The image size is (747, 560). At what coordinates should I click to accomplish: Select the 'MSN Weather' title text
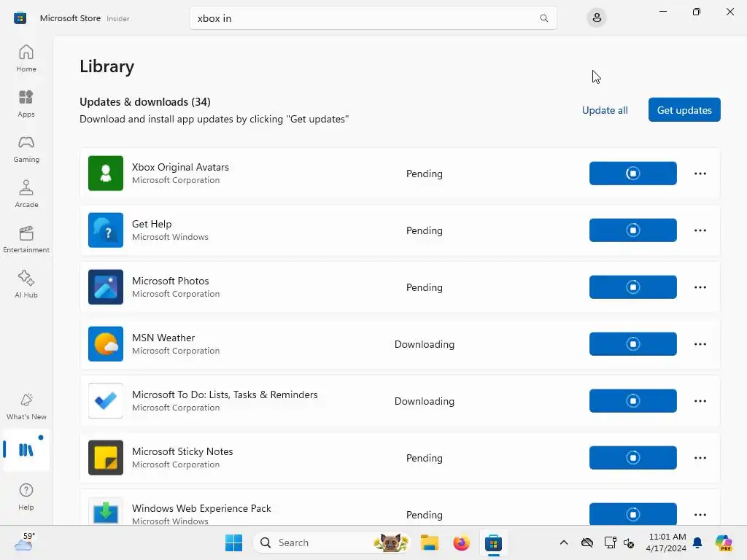[x=163, y=338]
